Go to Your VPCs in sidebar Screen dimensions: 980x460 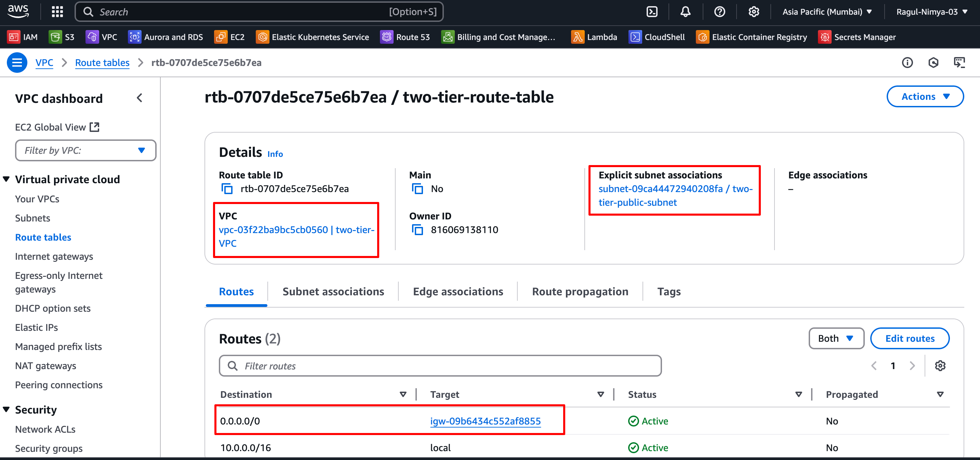(x=37, y=199)
